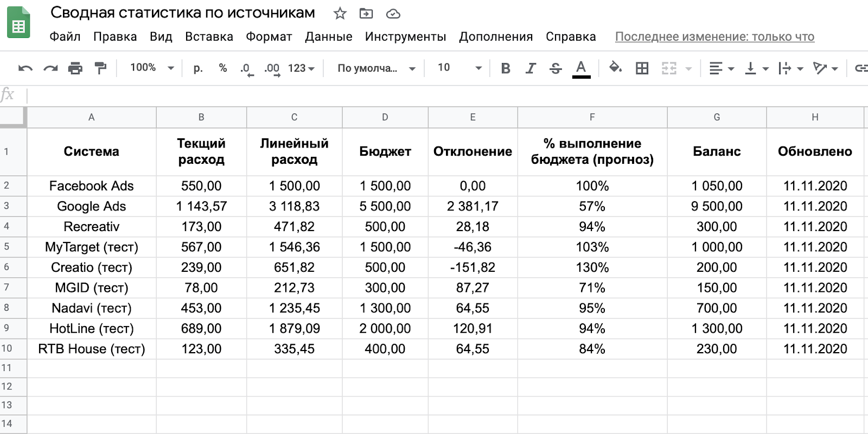Select the RTB House (тест) cell
Image resolution: width=868 pixels, height=434 pixels.
(x=92, y=349)
